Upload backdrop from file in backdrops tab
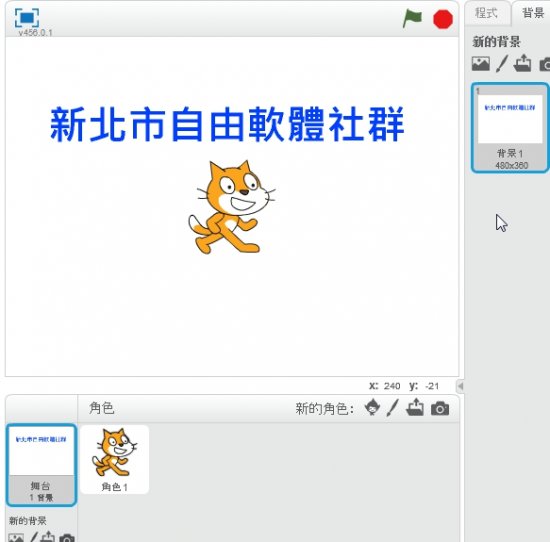 [522, 63]
